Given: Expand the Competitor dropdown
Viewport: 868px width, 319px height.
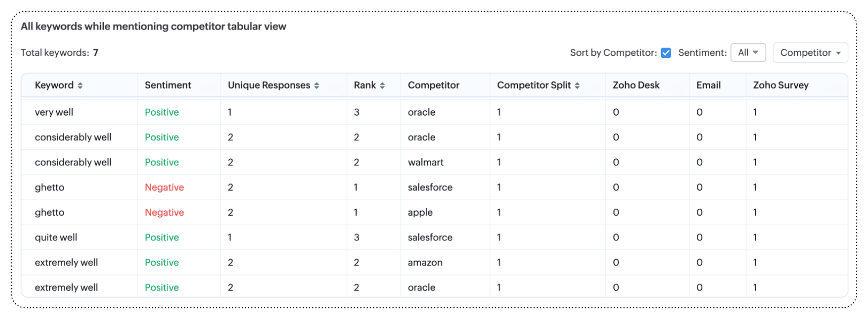Looking at the screenshot, I should pyautogui.click(x=810, y=52).
